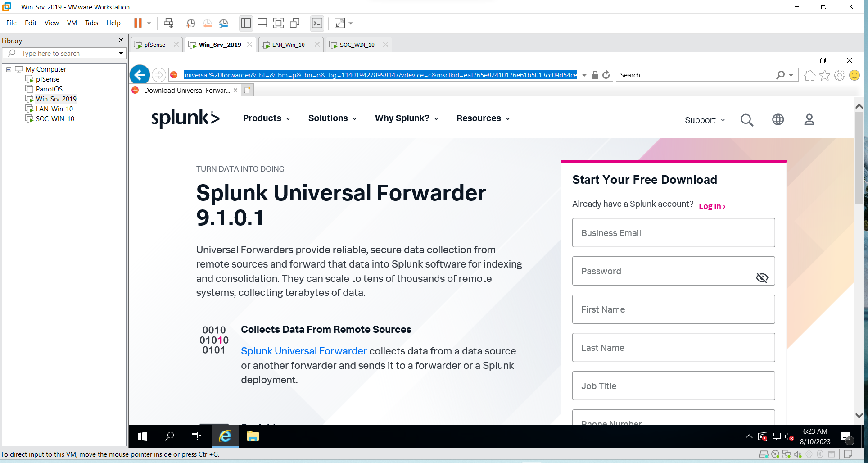Open IE favorites star icon
Viewport: 868px width, 463px height.
[824, 75]
